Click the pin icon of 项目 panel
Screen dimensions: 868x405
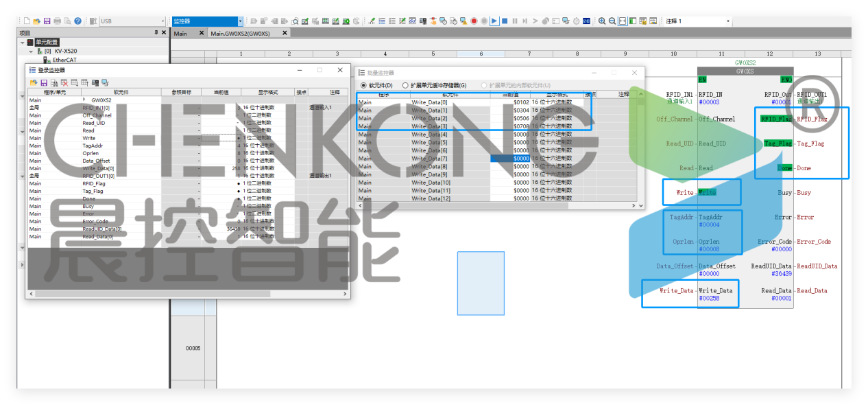click(156, 32)
